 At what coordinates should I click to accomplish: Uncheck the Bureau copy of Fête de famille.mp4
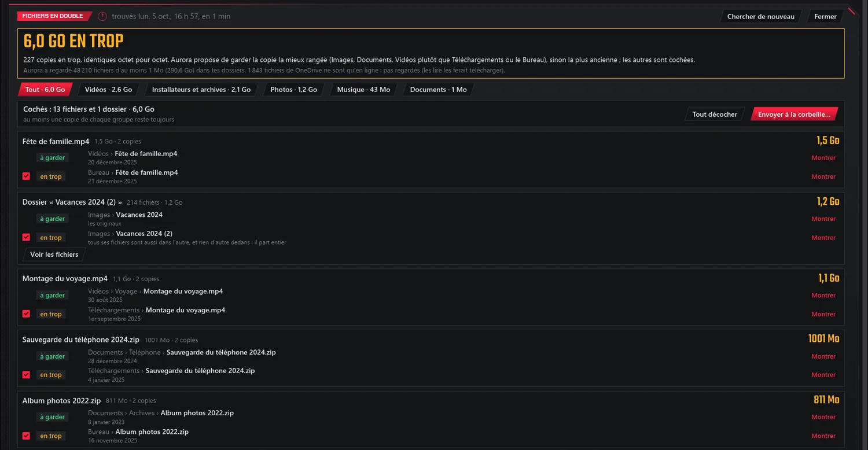pyautogui.click(x=26, y=176)
